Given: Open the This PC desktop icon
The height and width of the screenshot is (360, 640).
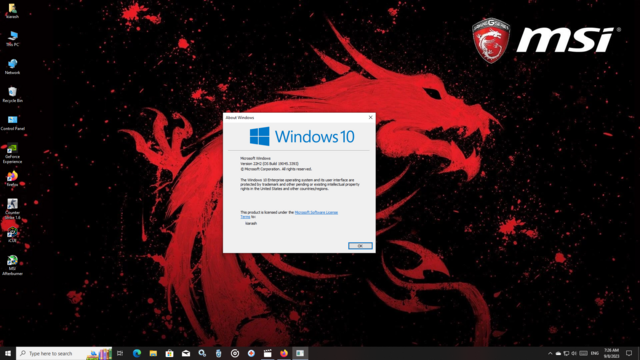Looking at the screenshot, I should click(12, 39).
